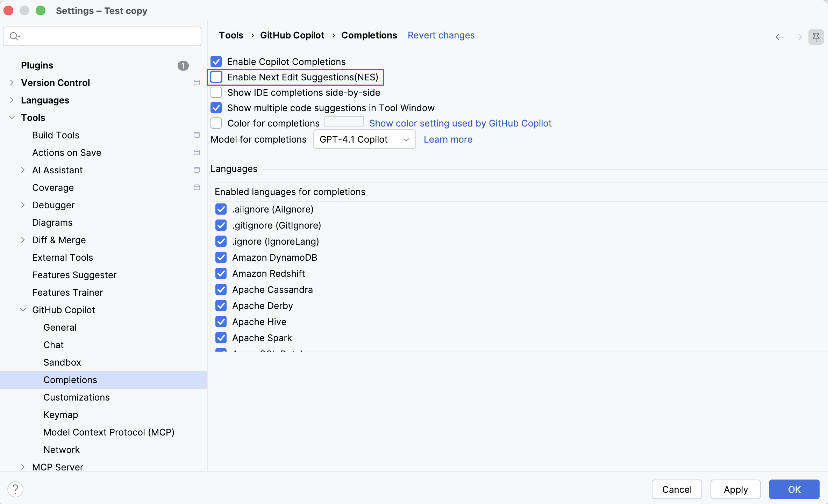Disable Apache Cassandra completions
This screenshot has height=504, width=828.
click(x=221, y=289)
